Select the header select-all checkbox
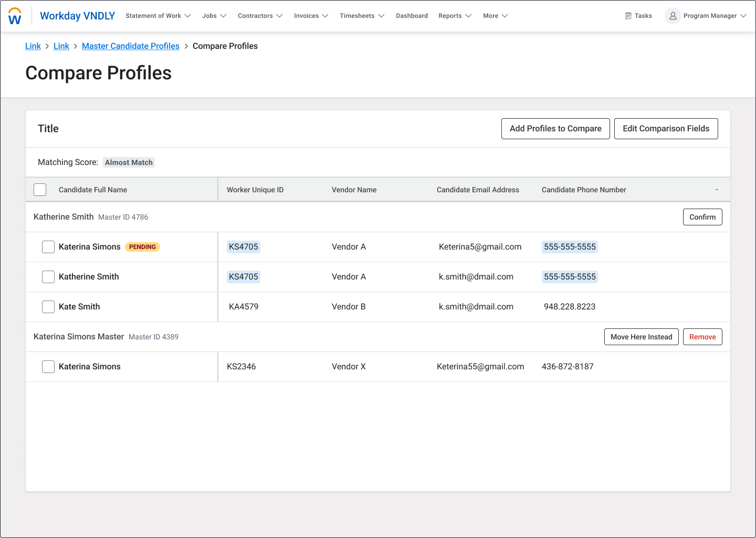 [40, 190]
